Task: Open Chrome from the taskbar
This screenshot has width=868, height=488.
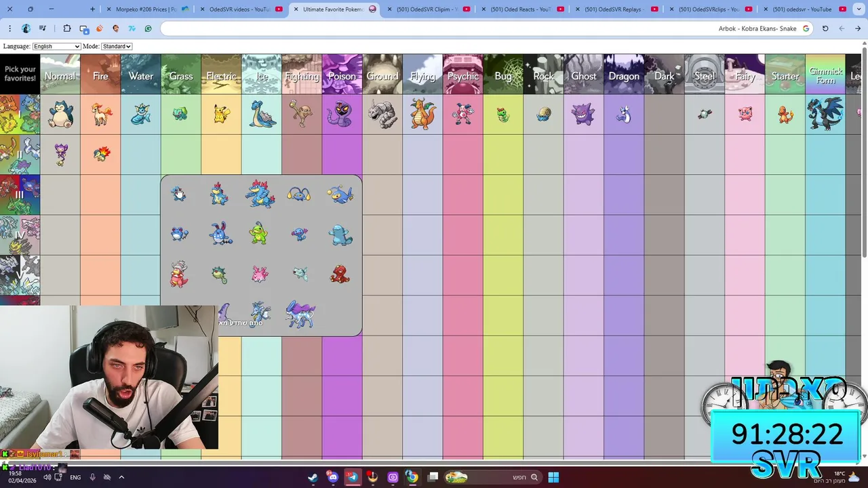Action: tap(412, 477)
